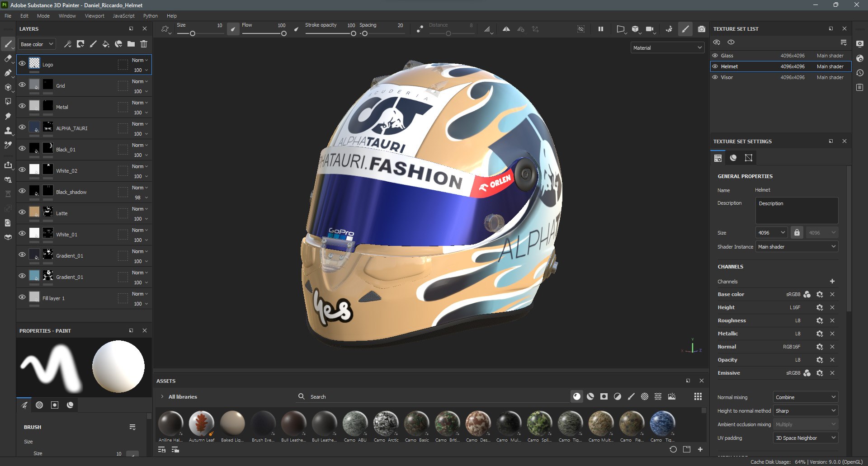
Task: Hide the ALPHA_TAURI layer
Action: (x=22, y=127)
